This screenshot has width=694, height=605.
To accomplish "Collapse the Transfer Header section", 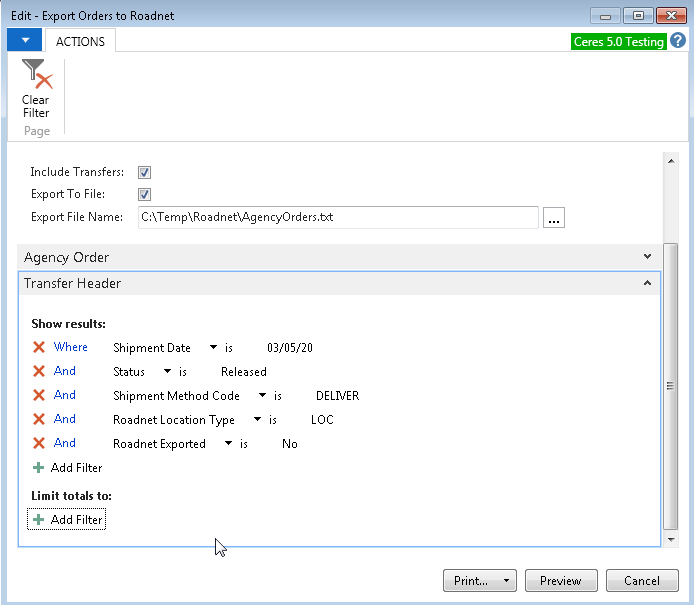I will (x=647, y=283).
